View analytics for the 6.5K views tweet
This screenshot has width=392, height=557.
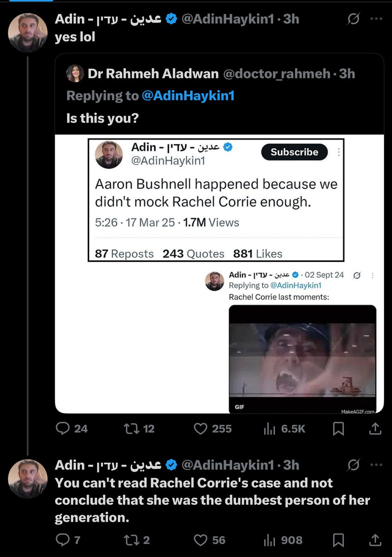[270, 428]
